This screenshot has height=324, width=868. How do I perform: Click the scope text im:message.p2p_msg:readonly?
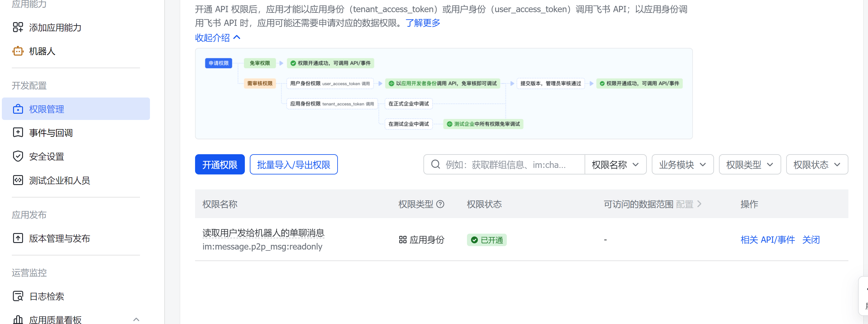pos(263,247)
